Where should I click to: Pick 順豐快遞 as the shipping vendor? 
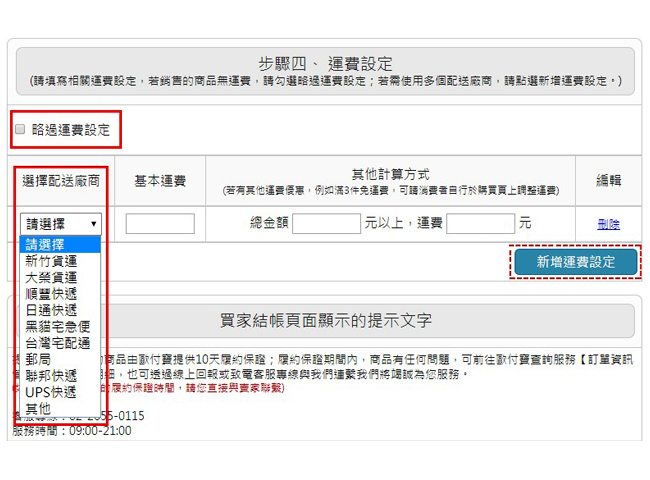(51, 294)
